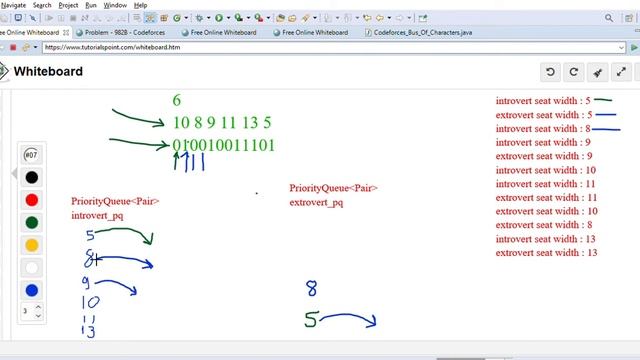Click the Coverage run icon

[x=239, y=18]
